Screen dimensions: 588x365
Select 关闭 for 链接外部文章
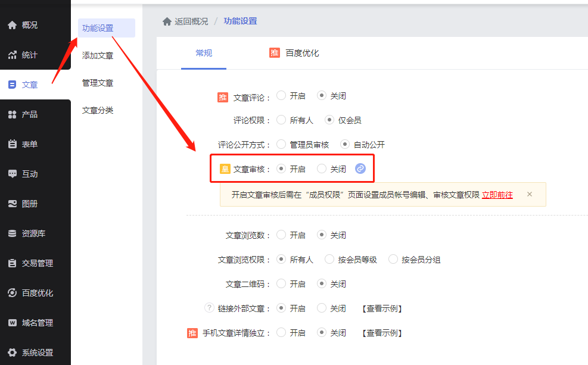point(321,308)
